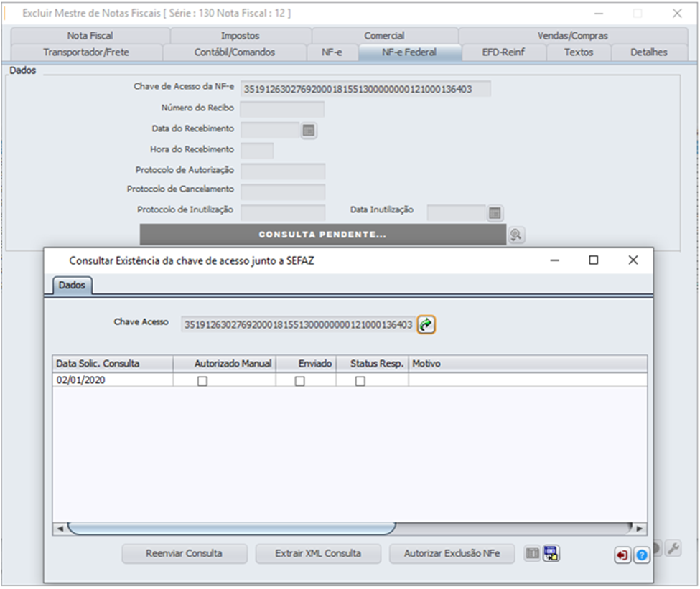Image resolution: width=700 pixels, height=589 pixels.
Task: Click the Protocolo de Inutilização field
Action: click(283, 212)
